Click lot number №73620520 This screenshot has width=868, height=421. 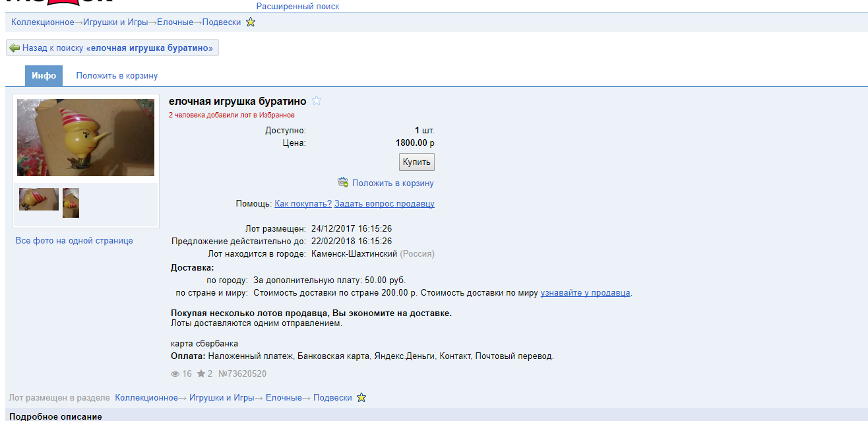pos(242,373)
